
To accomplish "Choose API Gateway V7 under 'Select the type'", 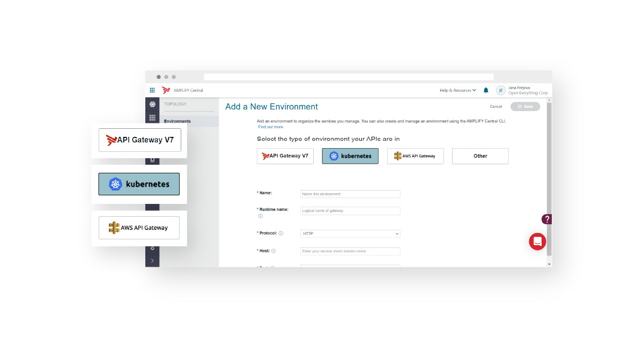I will pos(285,156).
